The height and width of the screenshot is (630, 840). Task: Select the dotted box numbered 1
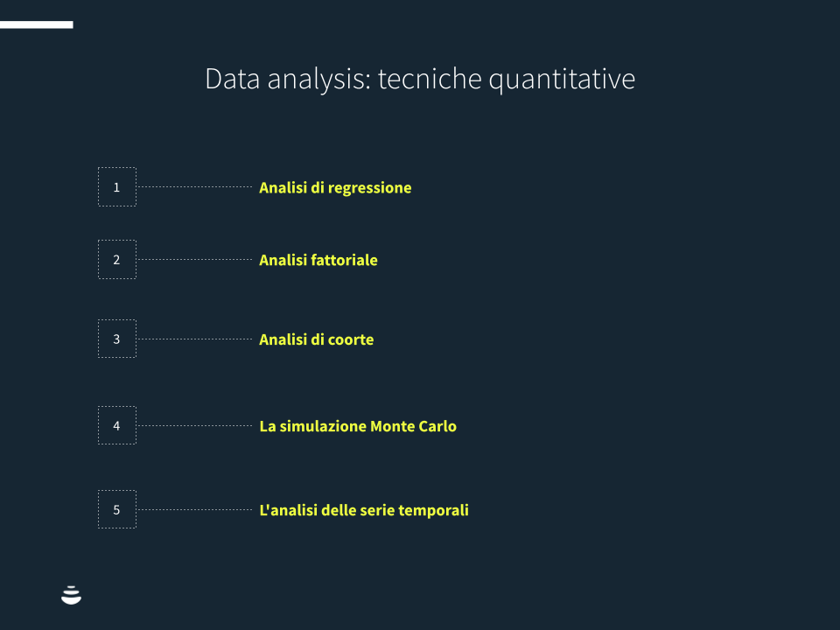[117, 187]
